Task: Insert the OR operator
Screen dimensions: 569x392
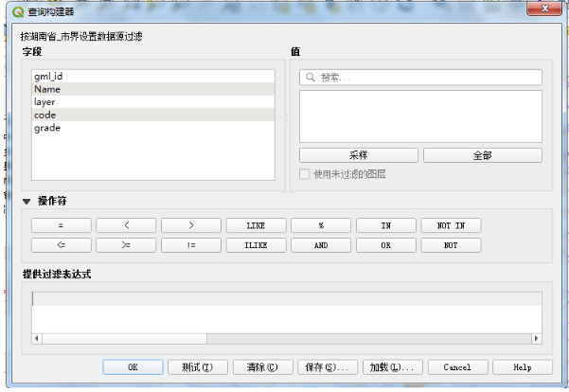Action: pos(386,245)
